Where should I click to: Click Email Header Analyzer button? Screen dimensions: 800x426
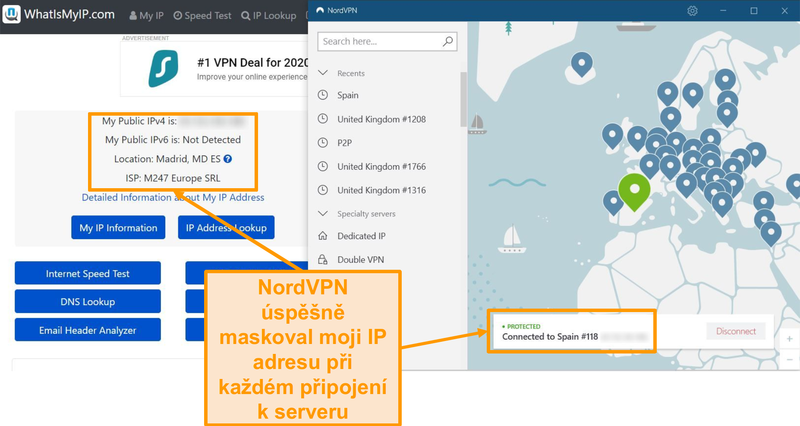point(88,330)
